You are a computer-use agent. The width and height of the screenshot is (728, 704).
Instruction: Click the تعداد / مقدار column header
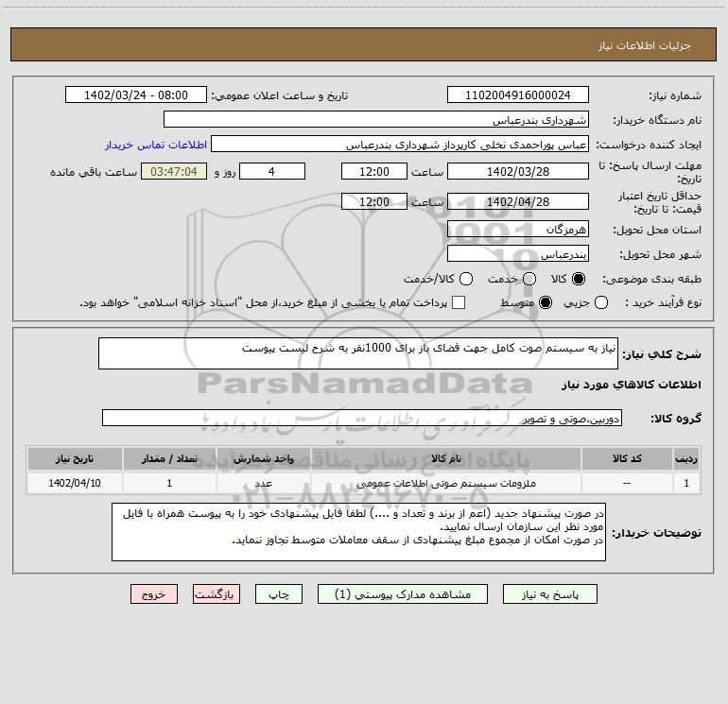click(169, 458)
